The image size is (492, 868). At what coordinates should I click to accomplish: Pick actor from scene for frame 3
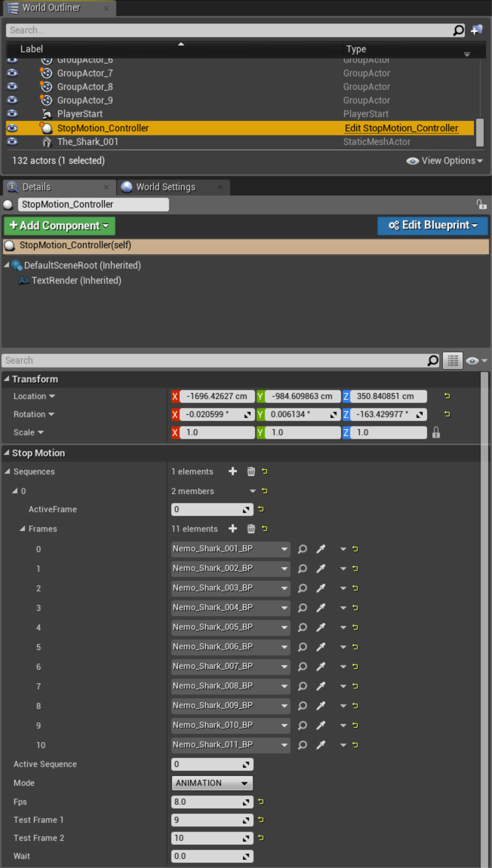click(320, 608)
